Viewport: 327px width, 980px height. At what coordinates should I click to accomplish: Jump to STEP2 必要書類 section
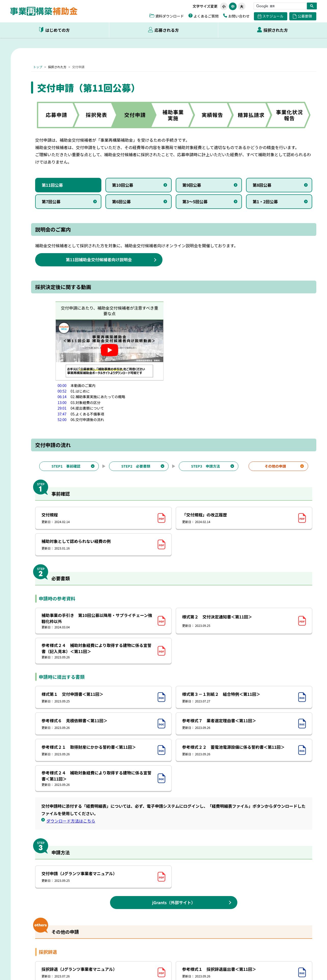coord(139,466)
